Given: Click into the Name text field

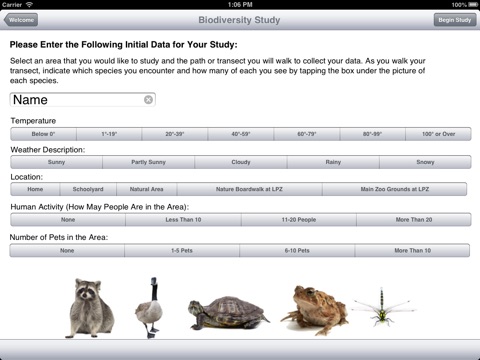Looking at the screenshot, I should tap(82, 100).
